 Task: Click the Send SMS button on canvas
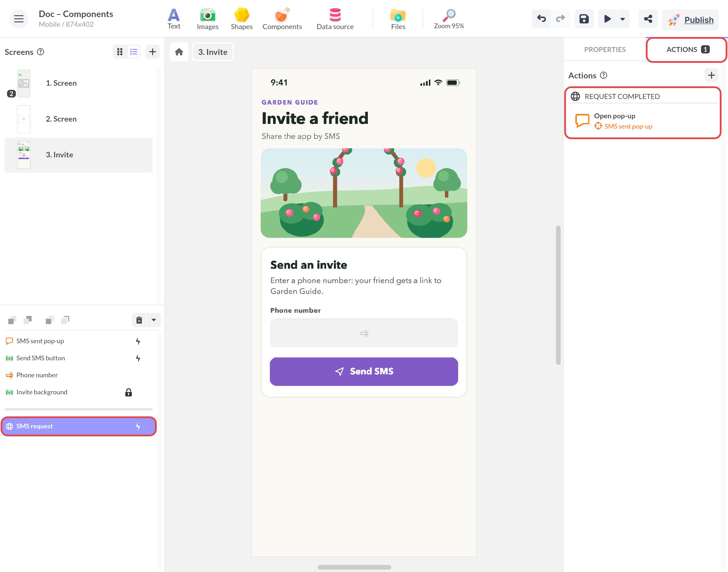click(x=364, y=372)
